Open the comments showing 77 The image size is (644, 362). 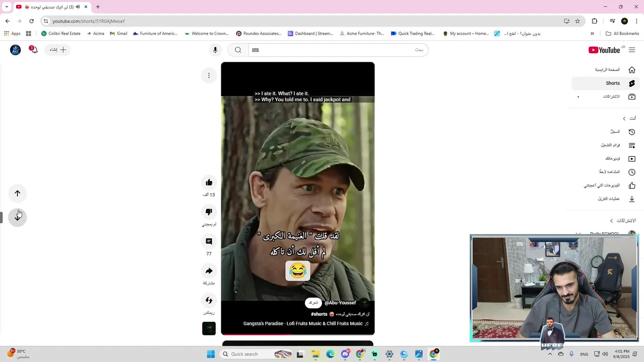(x=209, y=241)
